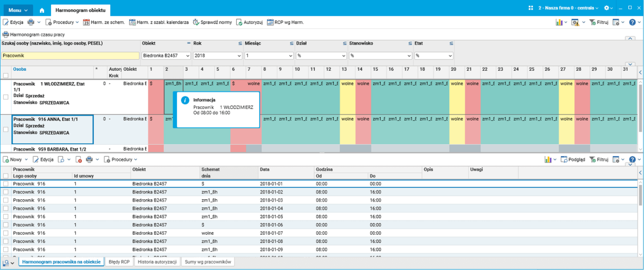Toggle select-all checkbox in the Osoba header
The image size is (644, 270).
coord(6,75)
